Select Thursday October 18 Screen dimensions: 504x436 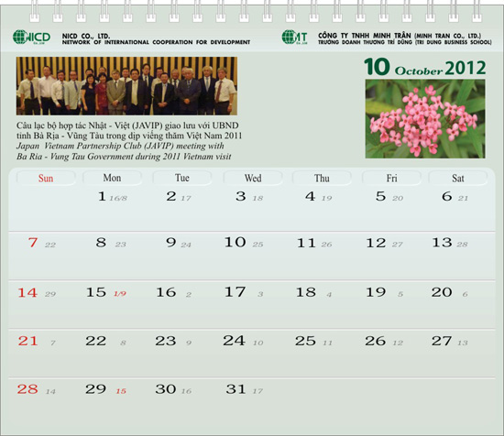pos(306,292)
